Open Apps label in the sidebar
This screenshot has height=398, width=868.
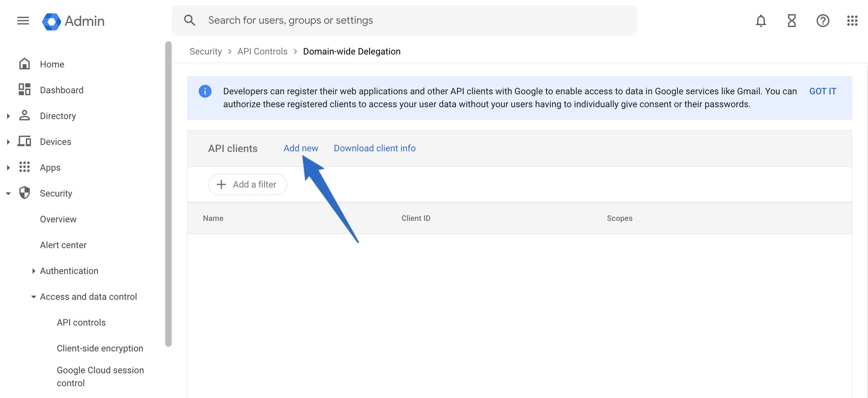[x=50, y=167]
